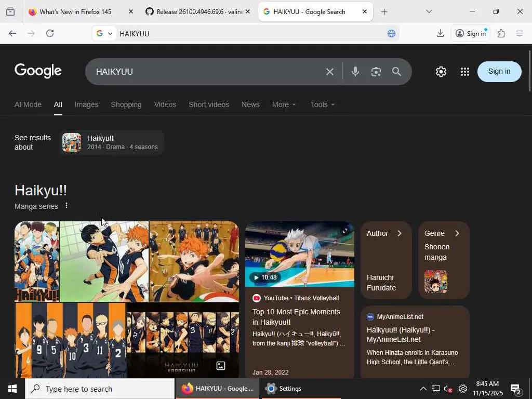The width and height of the screenshot is (532, 399).
Task: Click the translate page icon in address bar
Action: tap(391, 33)
